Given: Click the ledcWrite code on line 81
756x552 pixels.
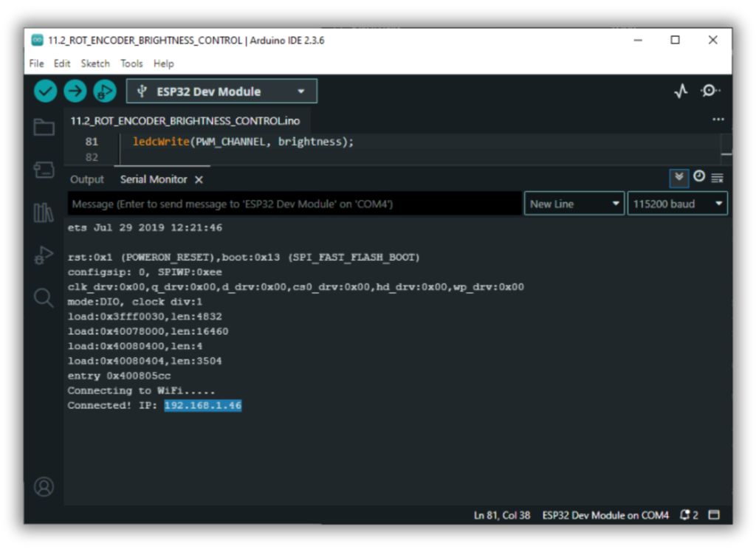Looking at the screenshot, I should (x=243, y=142).
